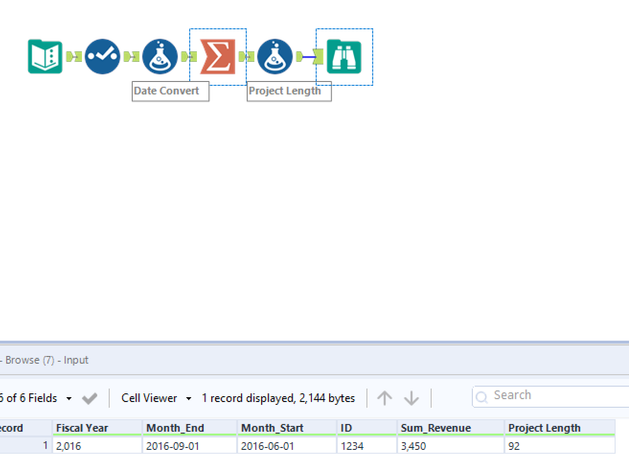Select the 92 Project Length cell
Image resolution: width=629 pixels, height=460 pixels.
pyautogui.click(x=560, y=446)
